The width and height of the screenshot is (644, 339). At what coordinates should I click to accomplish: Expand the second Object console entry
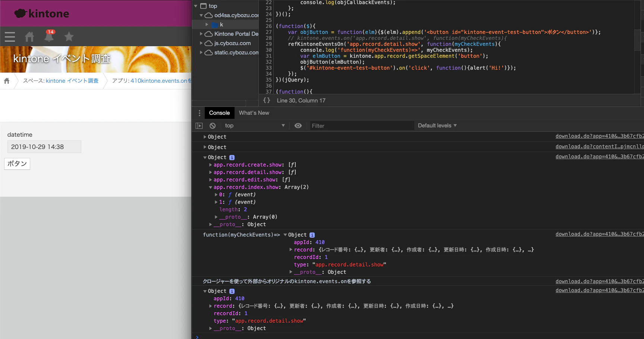pos(205,147)
